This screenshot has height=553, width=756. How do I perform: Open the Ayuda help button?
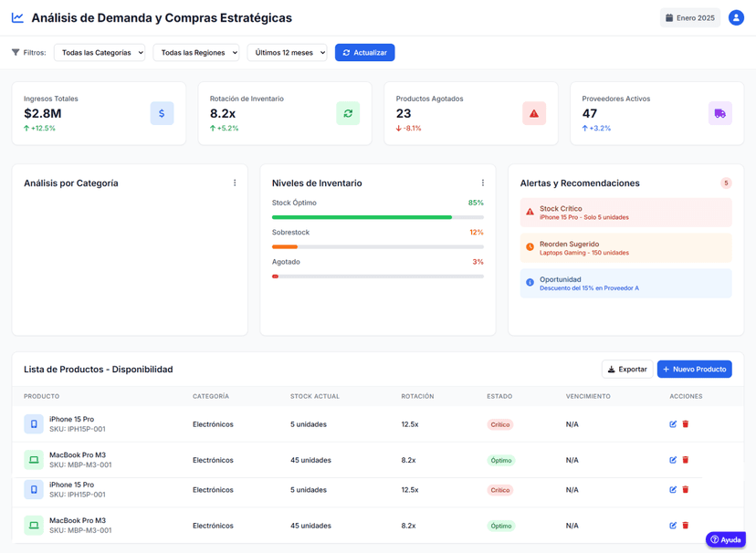coord(726,539)
